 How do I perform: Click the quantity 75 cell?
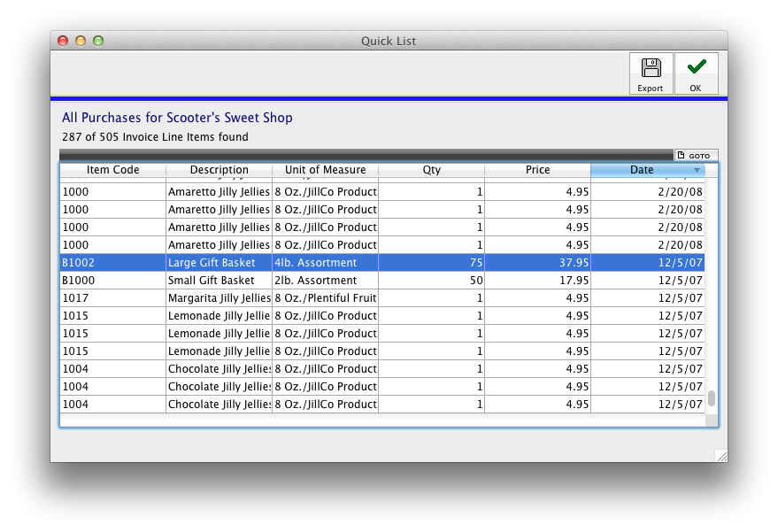[x=431, y=263]
